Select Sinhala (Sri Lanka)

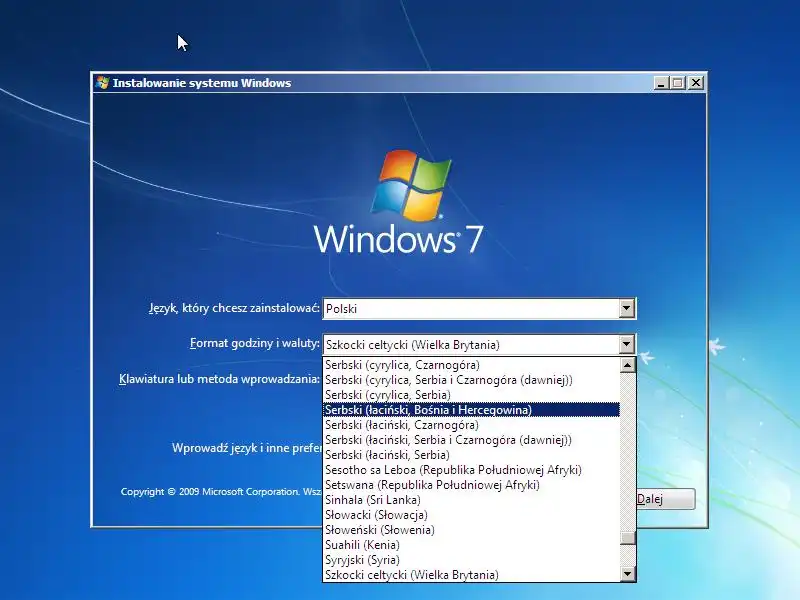click(471, 500)
